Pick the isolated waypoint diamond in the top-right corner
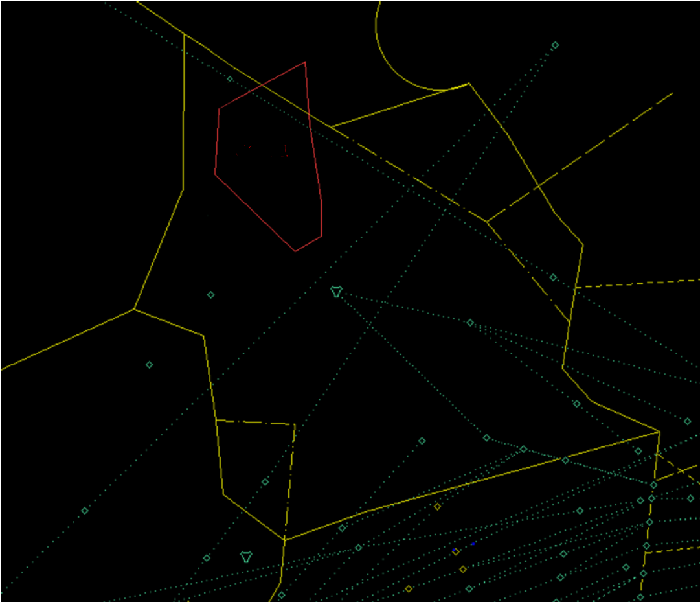The height and width of the screenshot is (602, 700). point(555,45)
